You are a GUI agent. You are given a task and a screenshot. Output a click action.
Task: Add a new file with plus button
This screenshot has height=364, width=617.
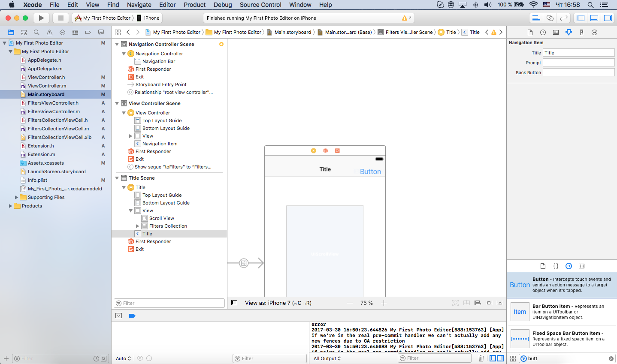[x=6, y=358]
